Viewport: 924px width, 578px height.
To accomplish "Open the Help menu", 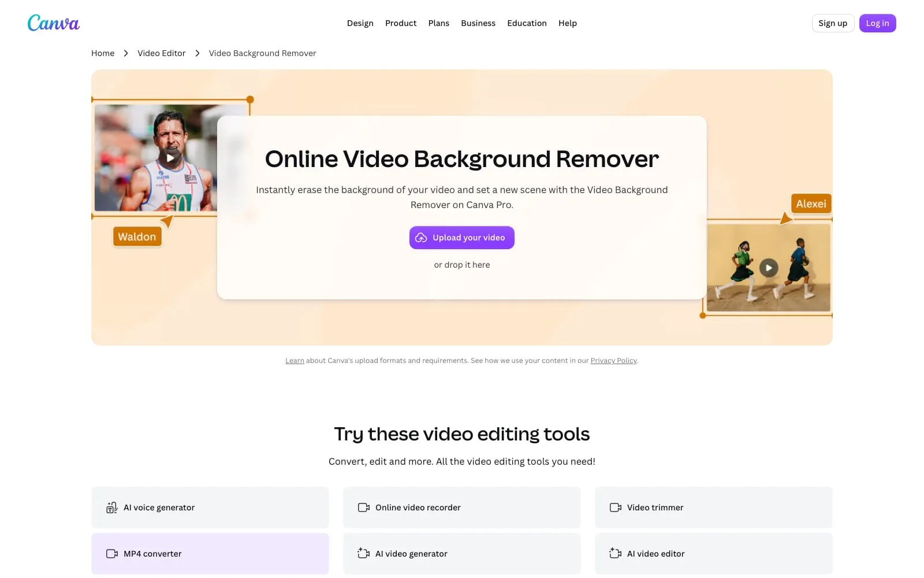I will [567, 23].
